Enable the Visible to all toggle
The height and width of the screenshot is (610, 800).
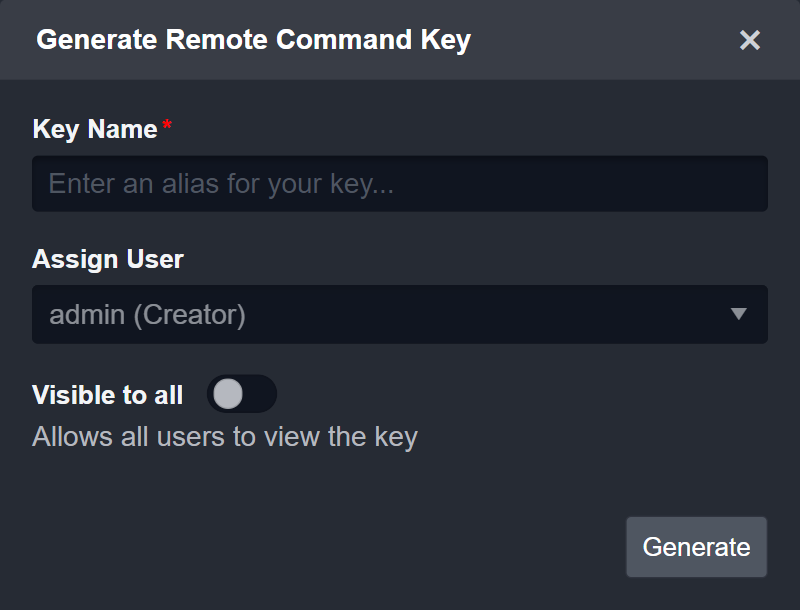pos(241,395)
